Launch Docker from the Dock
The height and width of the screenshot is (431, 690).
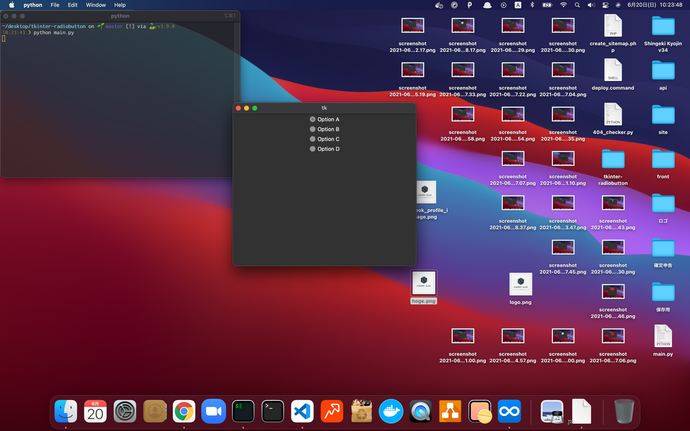pyautogui.click(x=391, y=411)
